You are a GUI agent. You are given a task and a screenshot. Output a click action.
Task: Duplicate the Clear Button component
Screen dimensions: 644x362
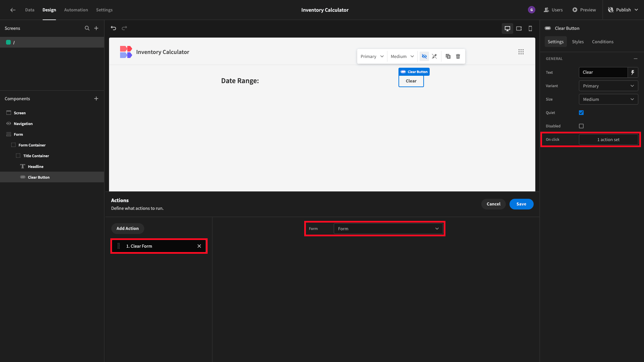[x=448, y=56]
